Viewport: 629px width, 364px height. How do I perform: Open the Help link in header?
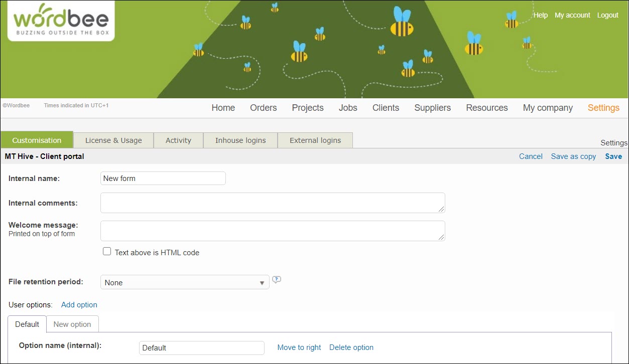[x=540, y=15]
